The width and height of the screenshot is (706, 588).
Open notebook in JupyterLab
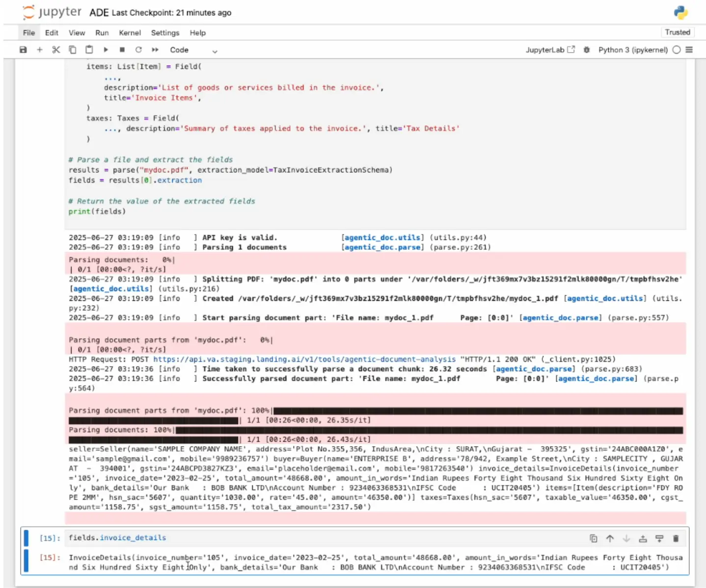click(550, 50)
